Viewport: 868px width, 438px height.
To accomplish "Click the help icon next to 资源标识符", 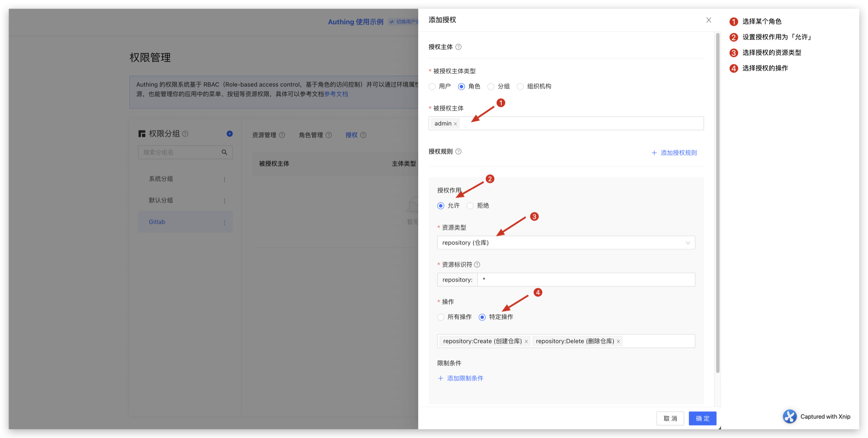I will click(x=477, y=265).
